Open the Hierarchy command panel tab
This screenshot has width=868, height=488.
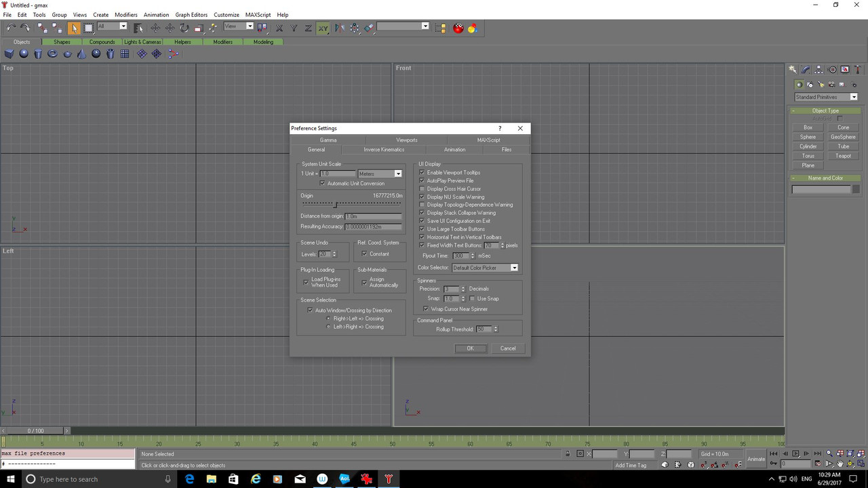(x=818, y=69)
